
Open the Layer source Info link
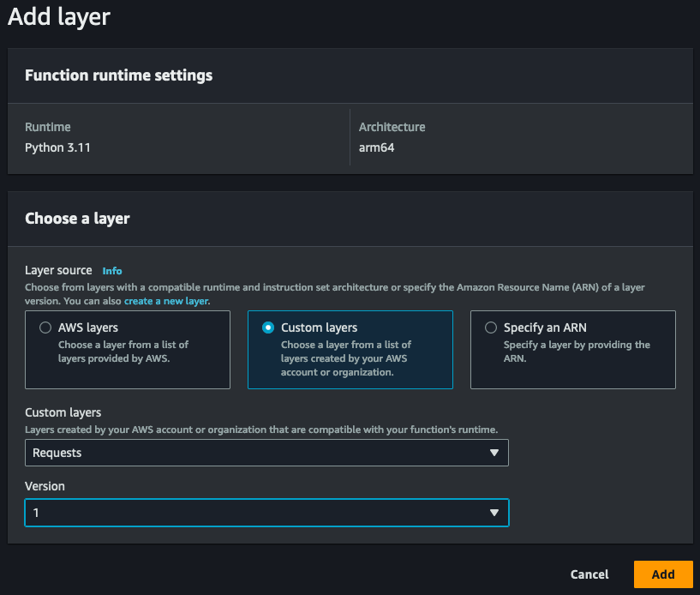[111, 271]
